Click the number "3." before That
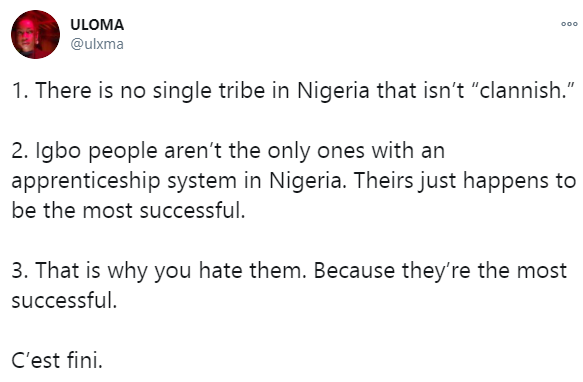The height and width of the screenshot is (382, 583). (x=20, y=270)
